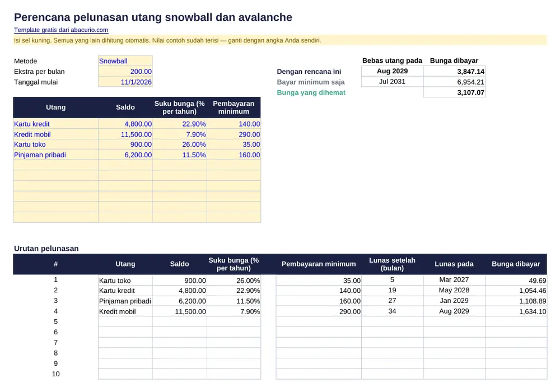The height and width of the screenshot is (392, 560).
Task: Open the abacurio.com template link
Action: (61, 30)
